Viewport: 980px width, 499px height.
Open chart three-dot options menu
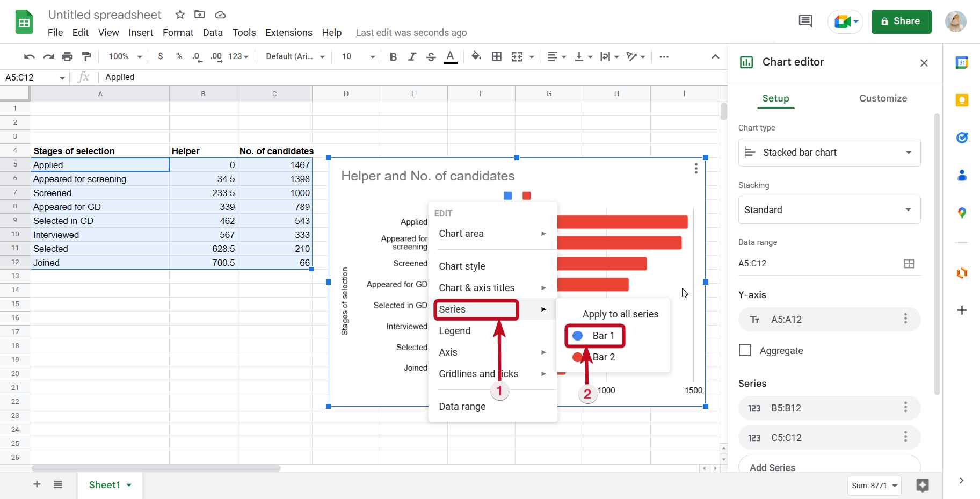[696, 169]
